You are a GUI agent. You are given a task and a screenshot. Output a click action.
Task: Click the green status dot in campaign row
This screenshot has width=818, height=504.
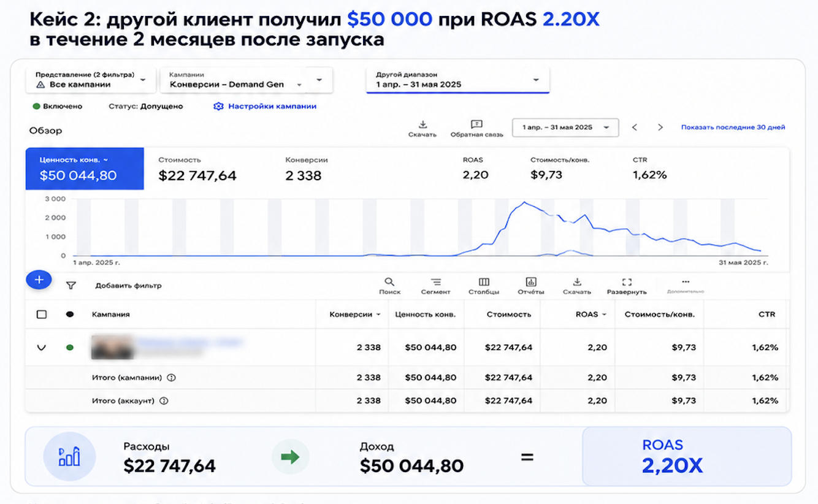coord(70,348)
